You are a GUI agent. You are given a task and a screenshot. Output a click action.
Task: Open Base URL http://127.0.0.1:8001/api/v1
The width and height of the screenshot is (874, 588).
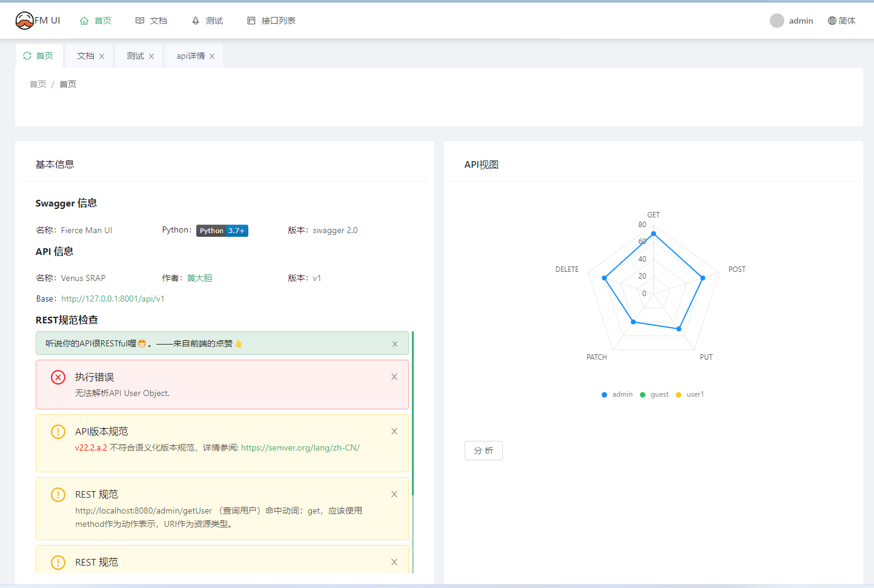coord(113,299)
